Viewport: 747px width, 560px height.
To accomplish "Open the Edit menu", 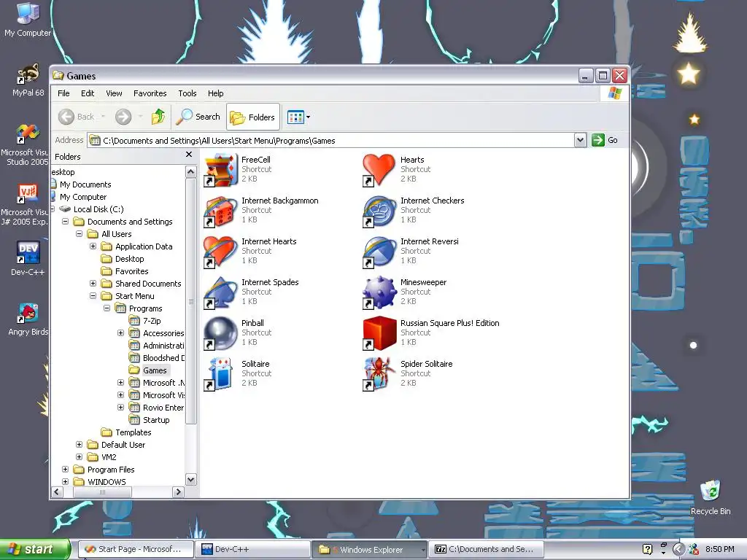I will click(x=88, y=93).
